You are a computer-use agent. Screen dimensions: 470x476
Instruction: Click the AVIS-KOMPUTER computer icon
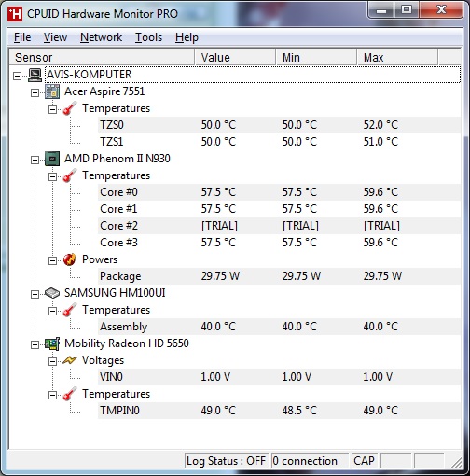coord(35,75)
